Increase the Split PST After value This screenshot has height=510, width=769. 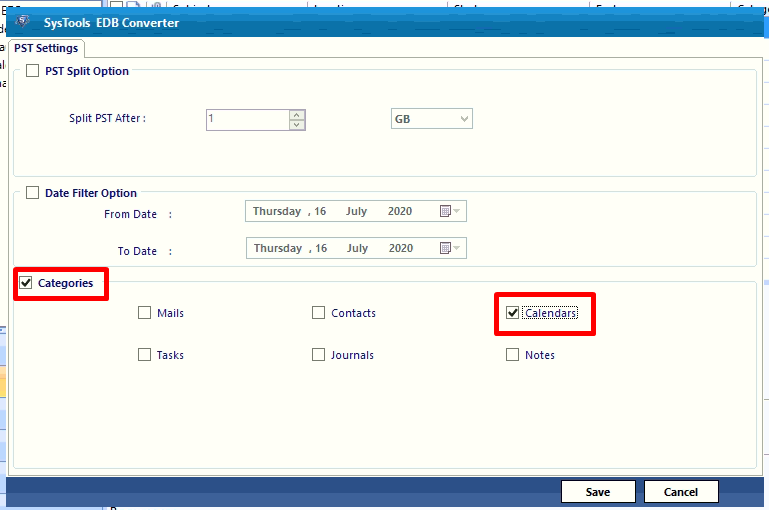click(x=297, y=115)
